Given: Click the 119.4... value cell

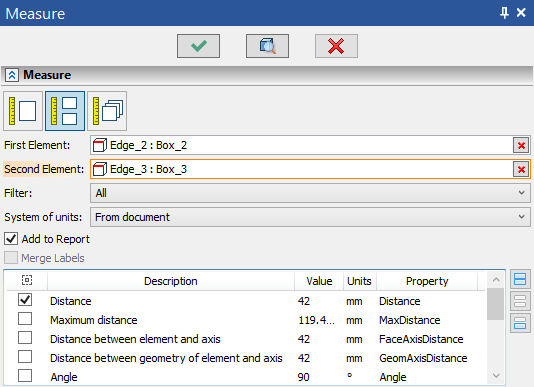Looking at the screenshot, I should [x=317, y=320].
